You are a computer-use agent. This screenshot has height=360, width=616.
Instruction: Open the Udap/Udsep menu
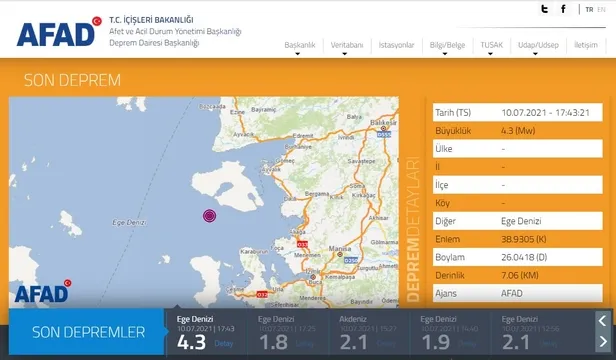538,45
